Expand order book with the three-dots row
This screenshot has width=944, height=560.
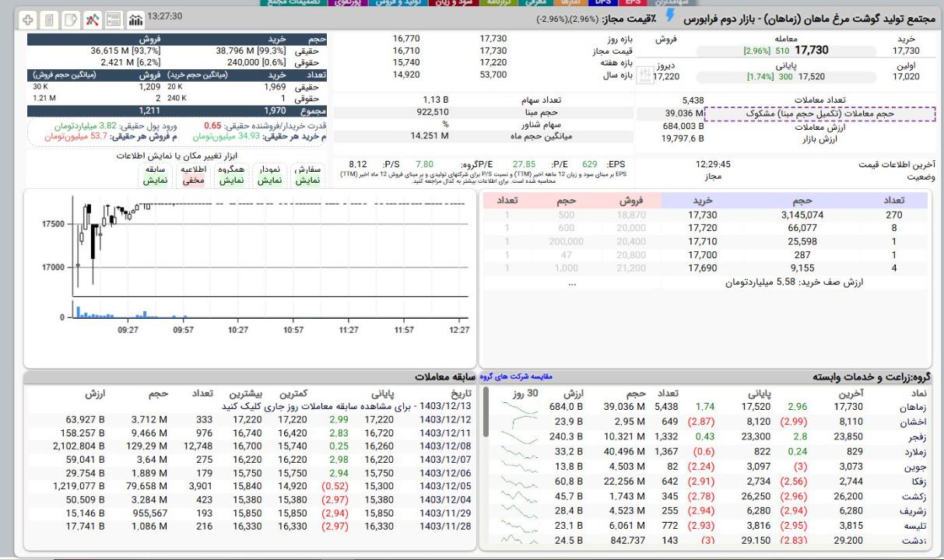tap(573, 283)
